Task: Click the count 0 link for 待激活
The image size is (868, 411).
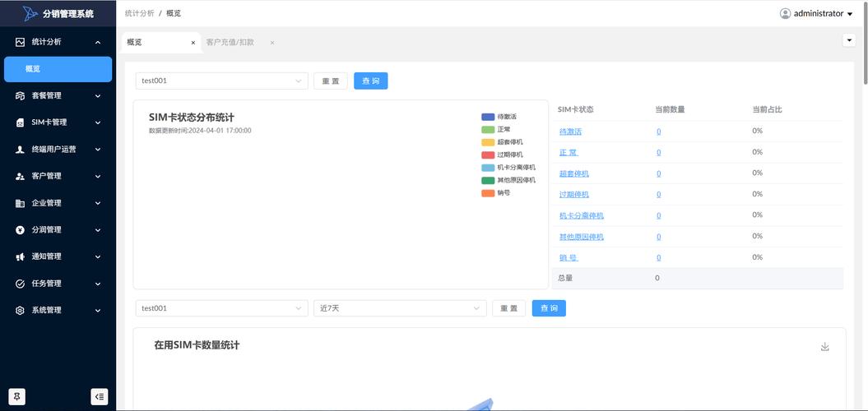Action: (x=658, y=132)
